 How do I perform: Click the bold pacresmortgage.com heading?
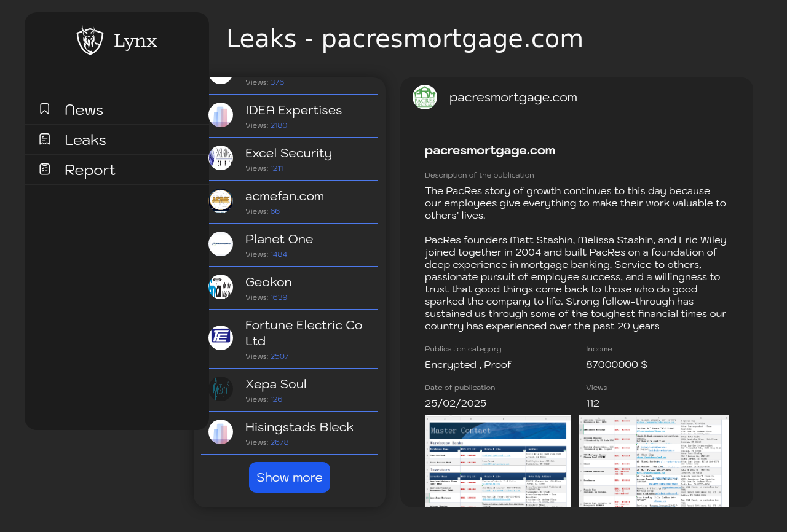(x=490, y=150)
